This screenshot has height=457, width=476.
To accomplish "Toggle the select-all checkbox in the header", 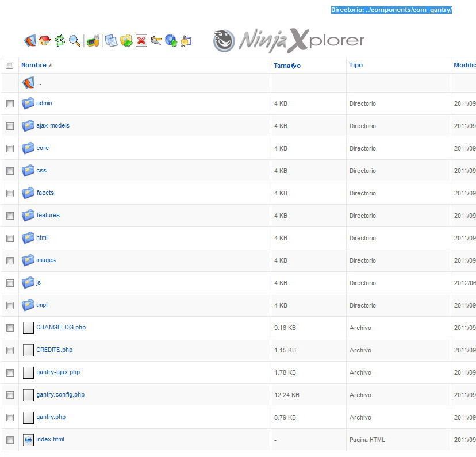I will (10, 65).
